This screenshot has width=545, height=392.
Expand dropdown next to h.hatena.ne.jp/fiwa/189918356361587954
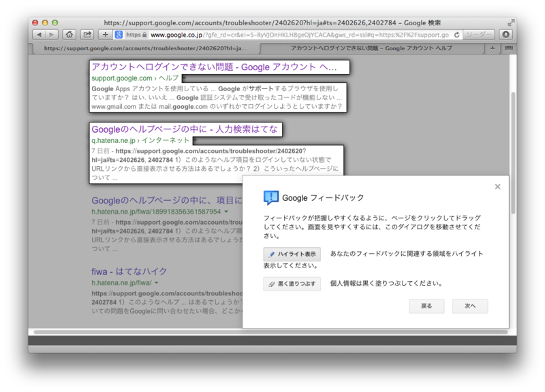226,212
